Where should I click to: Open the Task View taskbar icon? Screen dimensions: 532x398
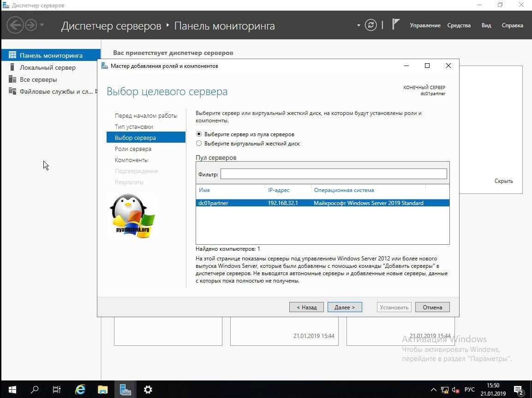click(x=57, y=389)
